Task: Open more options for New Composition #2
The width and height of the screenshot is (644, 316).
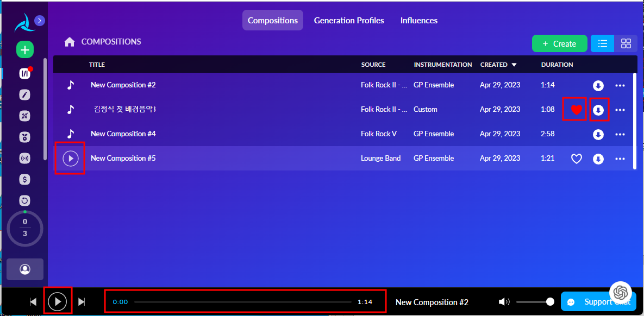Action: point(620,85)
